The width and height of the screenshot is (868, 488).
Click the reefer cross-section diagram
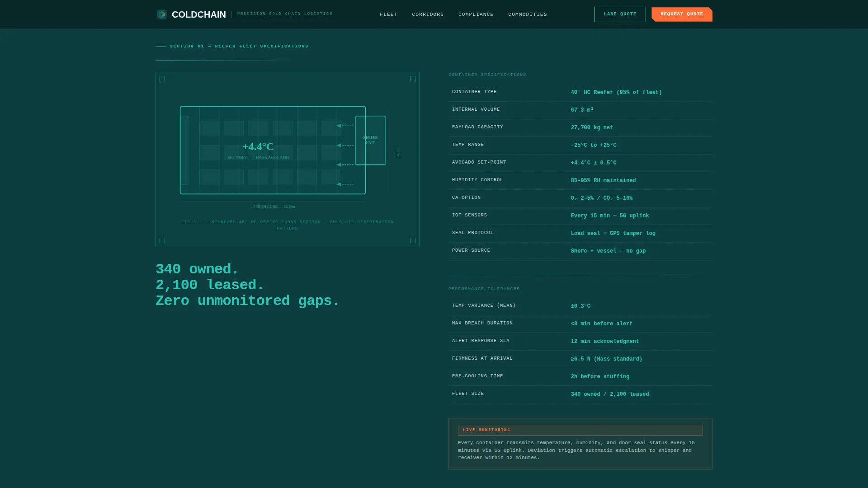click(288, 160)
